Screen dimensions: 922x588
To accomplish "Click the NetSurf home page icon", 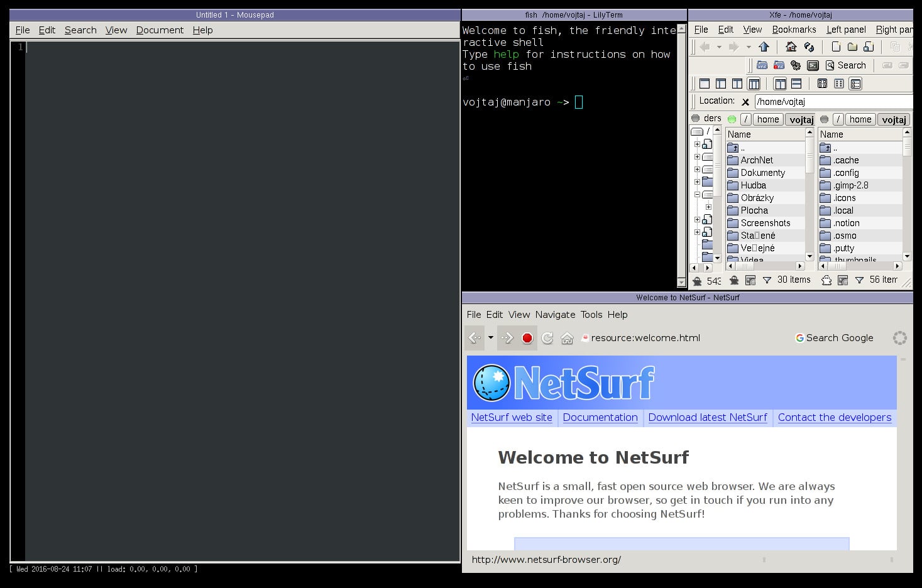I will pyautogui.click(x=567, y=338).
